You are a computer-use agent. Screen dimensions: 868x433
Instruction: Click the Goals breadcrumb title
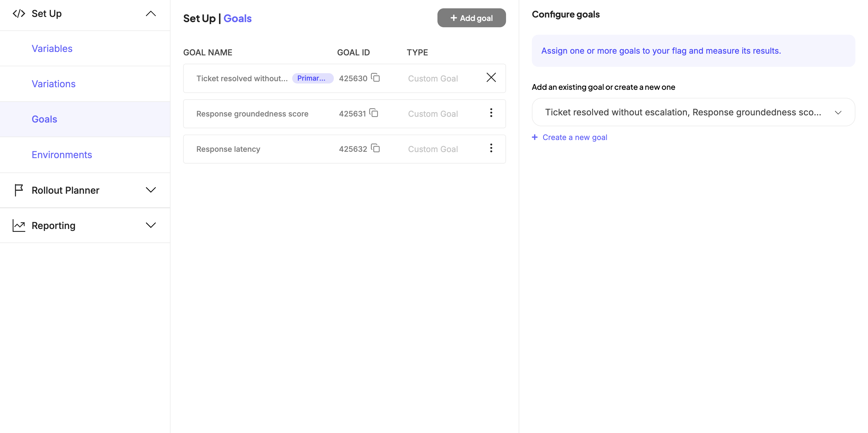coord(238,18)
